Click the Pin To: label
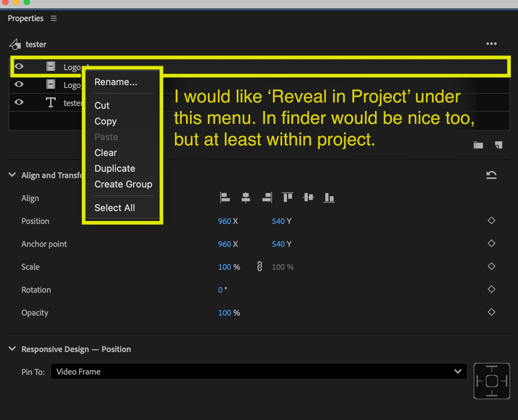 tap(33, 372)
